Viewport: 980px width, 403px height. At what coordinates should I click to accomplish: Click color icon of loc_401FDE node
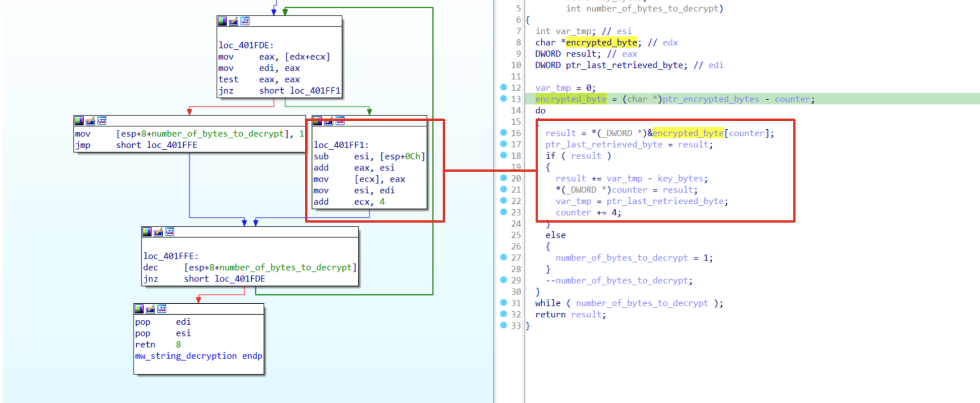pyautogui.click(x=222, y=21)
